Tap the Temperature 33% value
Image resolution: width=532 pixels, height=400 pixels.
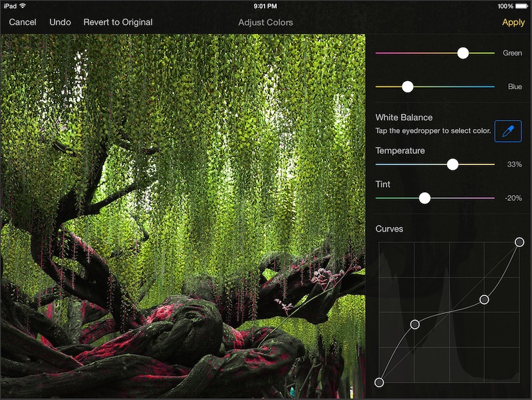pyautogui.click(x=514, y=164)
